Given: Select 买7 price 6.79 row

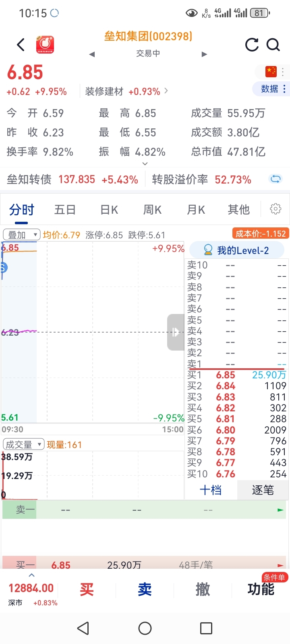Looking at the screenshot, I should click(237, 441).
